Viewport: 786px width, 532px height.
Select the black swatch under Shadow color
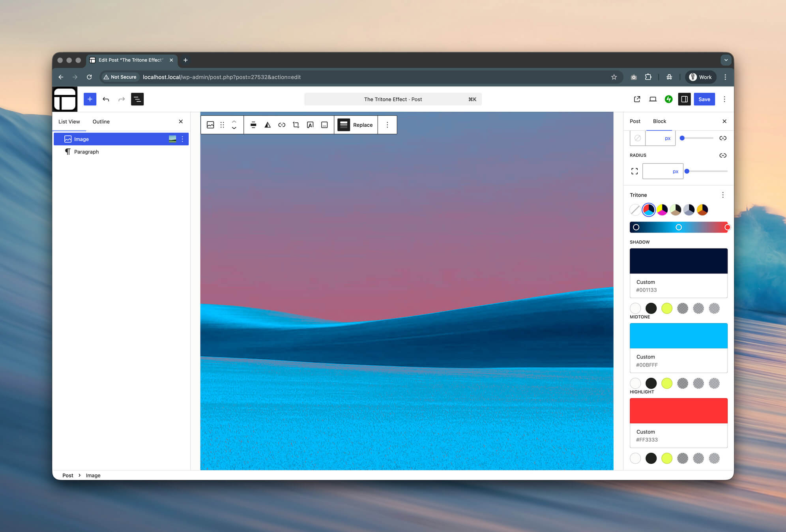(651, 308)
